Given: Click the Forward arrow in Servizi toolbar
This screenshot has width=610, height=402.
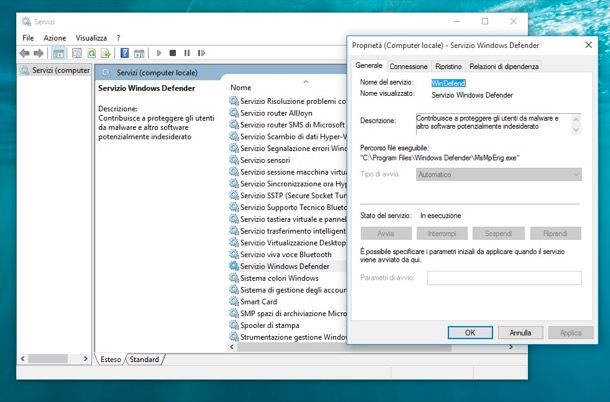Looking at the screenshot, I should 39,53.
